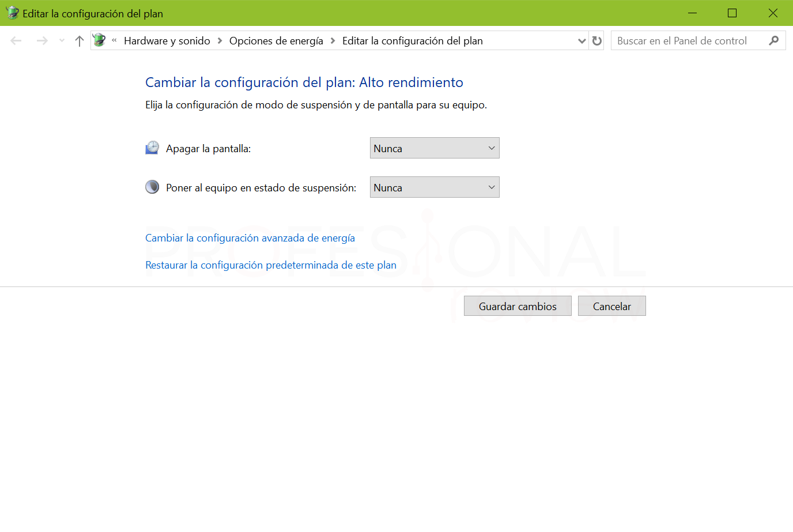
Task: Click the back navigation arrow
Action: coord(16,40)
